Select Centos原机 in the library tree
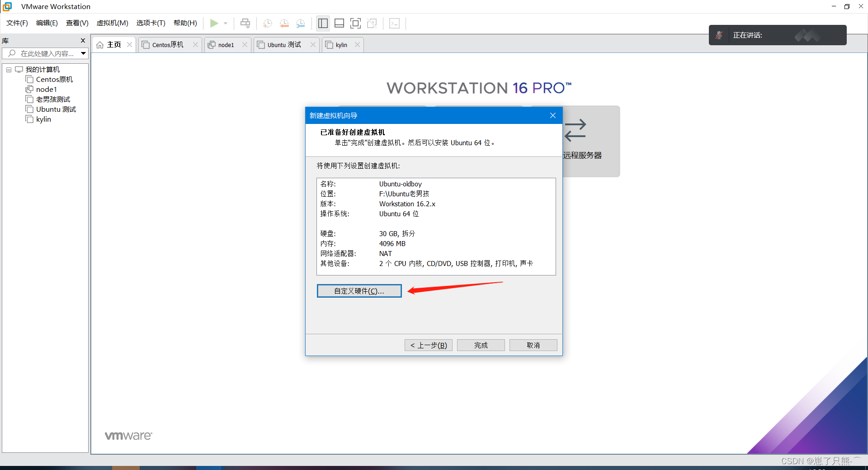Image resolution: width=868 pixels, height=470 pixels. [x=54, y=79]
